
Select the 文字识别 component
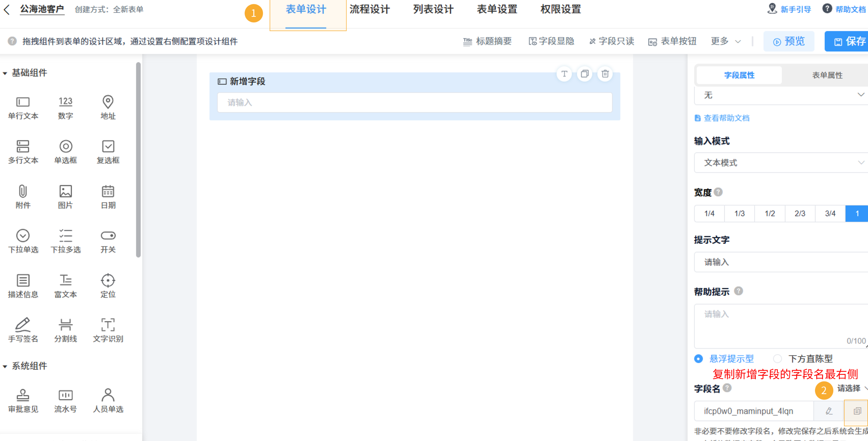tap(108, 330)
